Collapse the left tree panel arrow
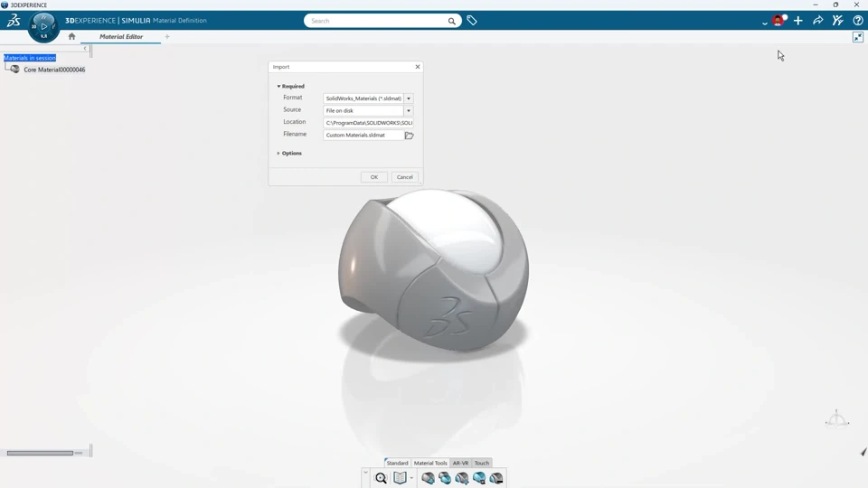This screenshot has height=488, width=868. (85, 49)
